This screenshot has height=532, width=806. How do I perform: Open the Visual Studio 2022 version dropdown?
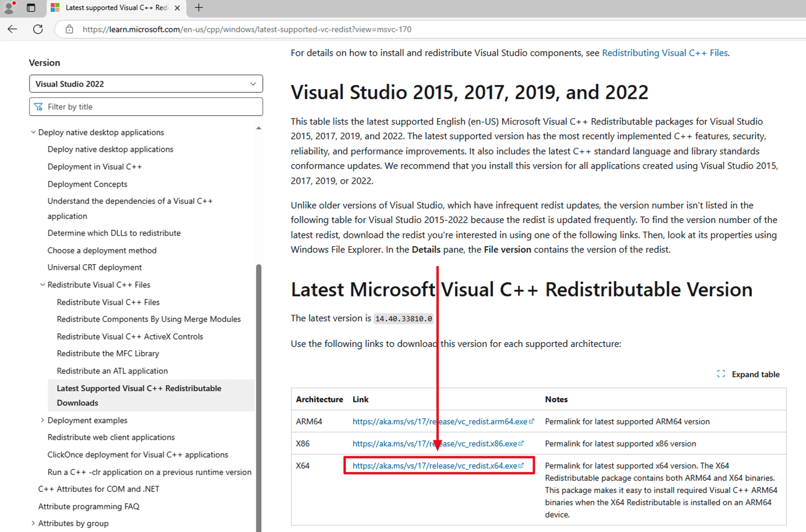coord(146,84)
